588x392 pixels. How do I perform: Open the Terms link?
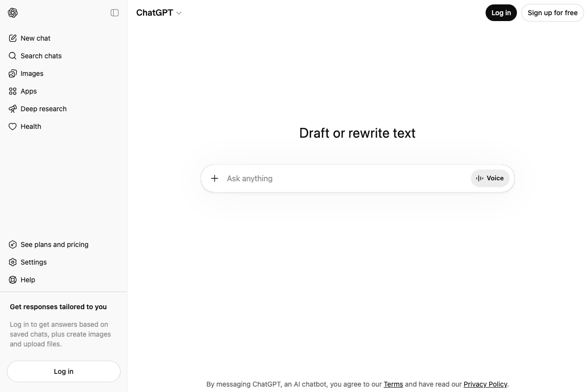393,384
